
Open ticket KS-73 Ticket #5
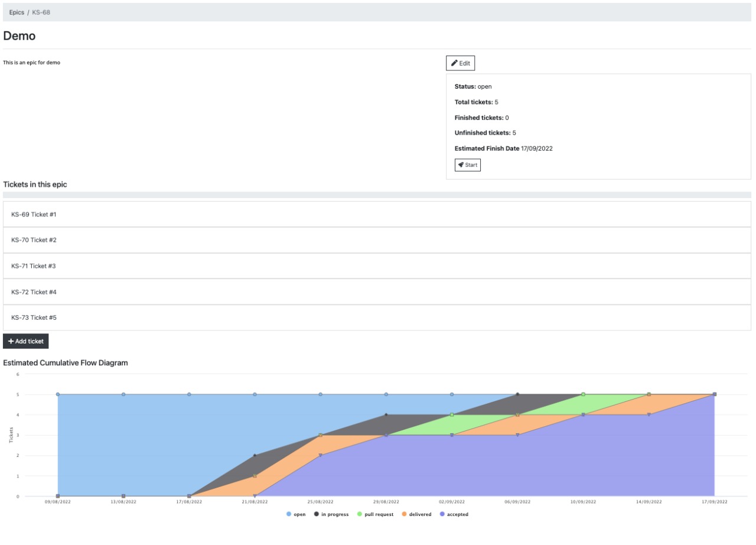[34, 317]
